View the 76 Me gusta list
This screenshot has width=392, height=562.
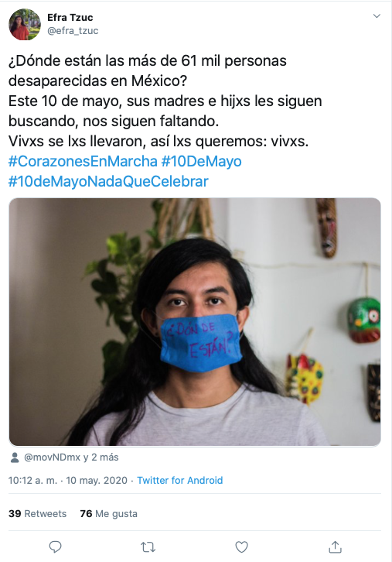(109, 513)
